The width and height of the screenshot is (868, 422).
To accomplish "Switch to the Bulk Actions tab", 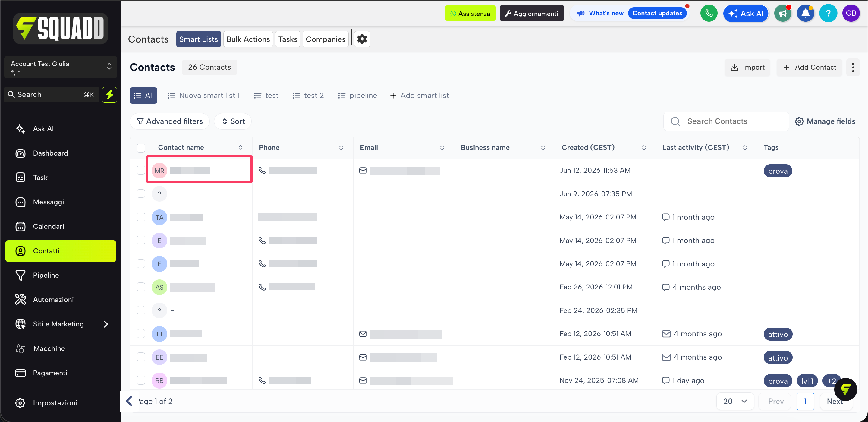I will tap(248, 39).
